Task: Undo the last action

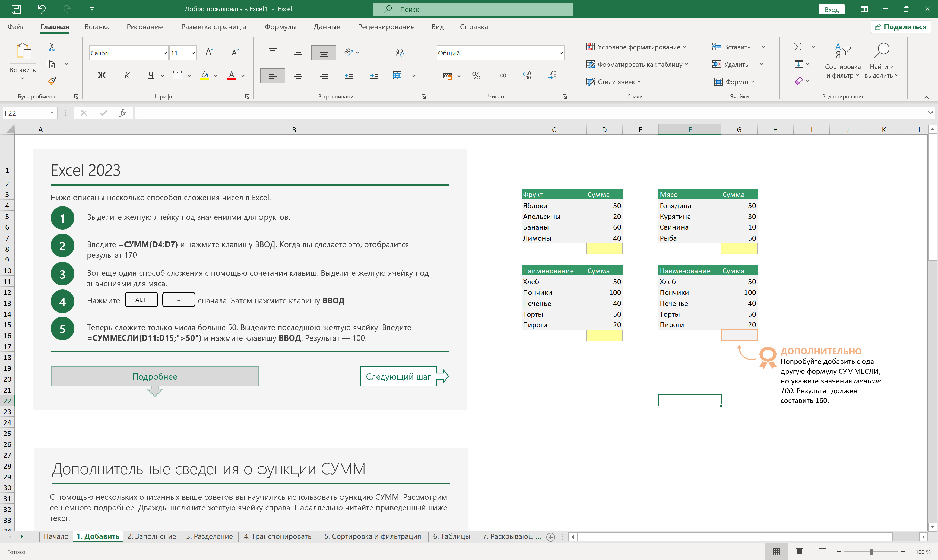Action: pos(42,9)
